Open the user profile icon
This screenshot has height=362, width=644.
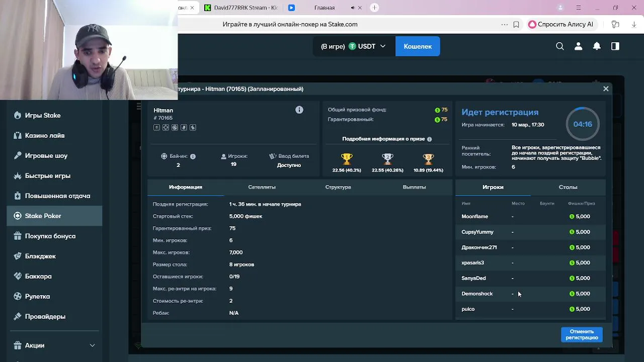(578, 46)
